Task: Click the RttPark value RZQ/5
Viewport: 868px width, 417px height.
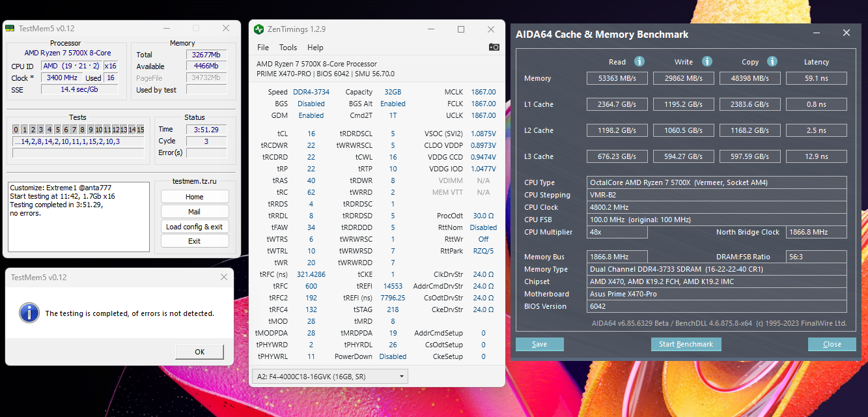Action: (x=483, y=251)
